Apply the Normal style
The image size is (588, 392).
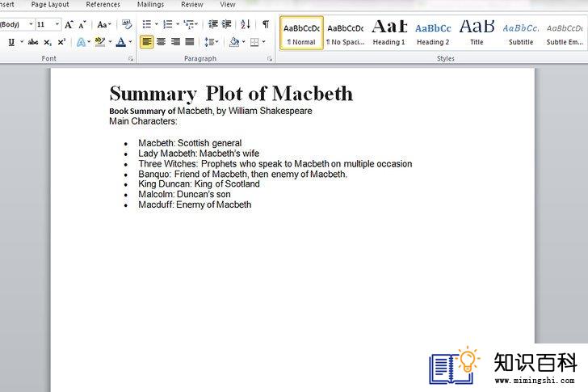tap(301, 33)
